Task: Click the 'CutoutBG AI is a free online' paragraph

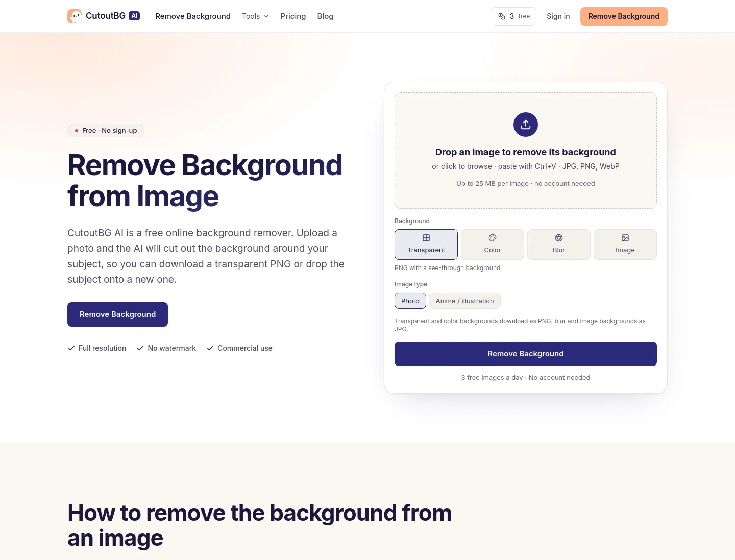Action: click(x=206, y=256)
